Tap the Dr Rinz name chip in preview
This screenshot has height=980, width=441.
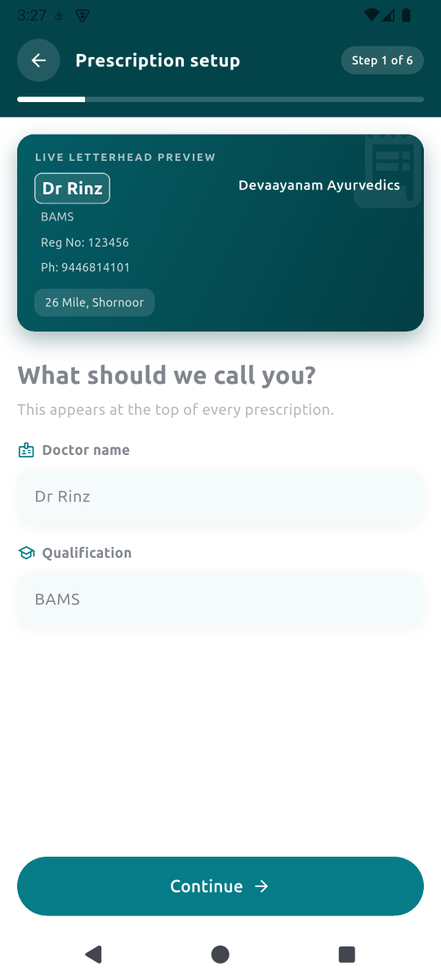point(72,189)
